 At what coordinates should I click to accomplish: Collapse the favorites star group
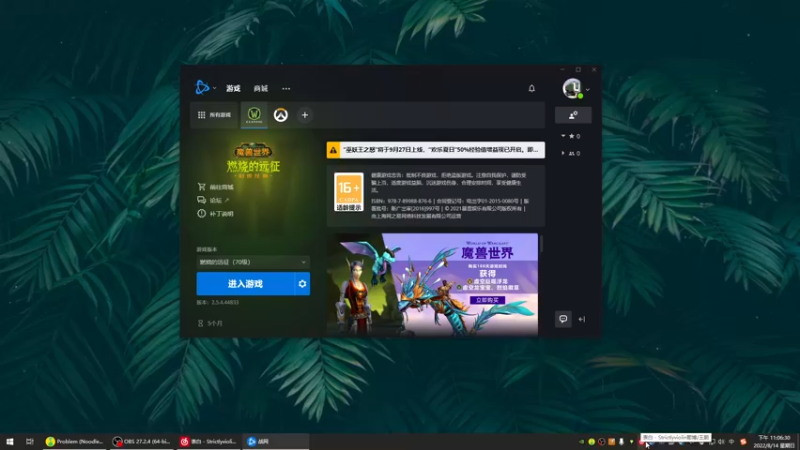(x=563, y=136)
